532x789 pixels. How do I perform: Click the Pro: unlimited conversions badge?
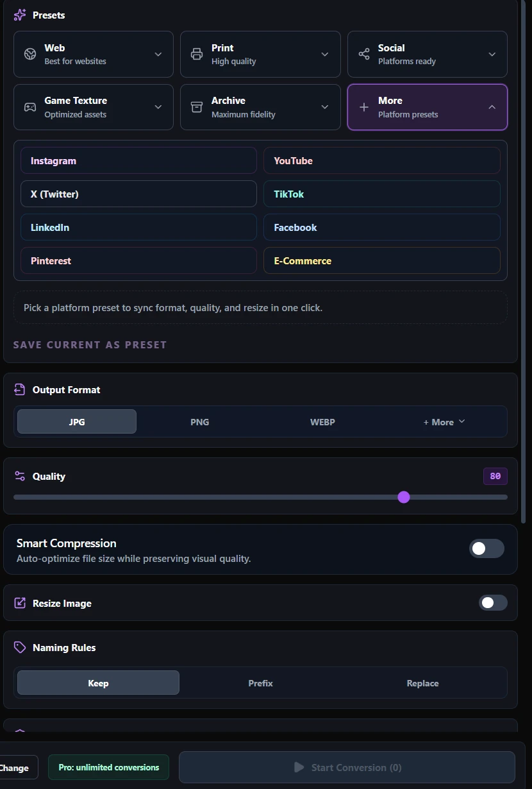pyautogui.click(x=109, y=767)
